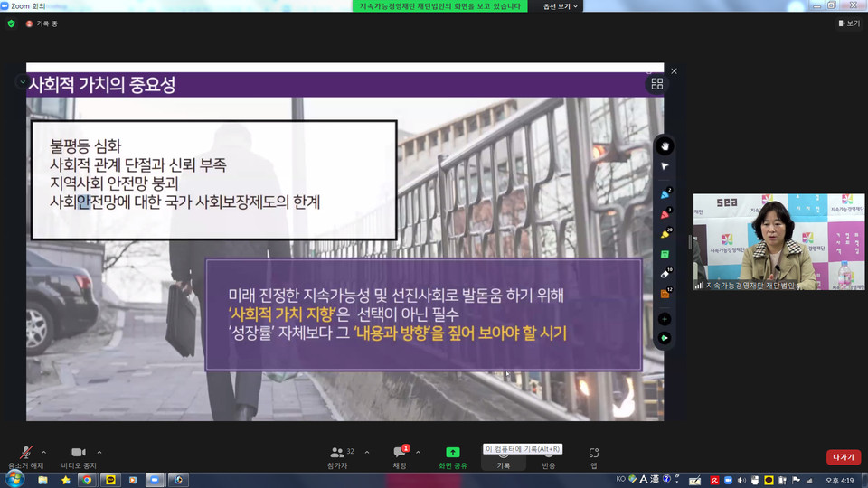The width and height of the screenshot is (868, 488).
Task: Click the grid layout icon
Action: click(657, 84)
